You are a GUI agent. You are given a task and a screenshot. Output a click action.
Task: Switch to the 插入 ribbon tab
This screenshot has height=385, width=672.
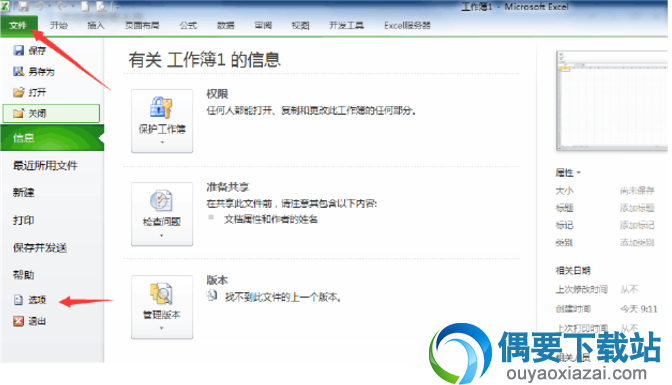(96, 25)
